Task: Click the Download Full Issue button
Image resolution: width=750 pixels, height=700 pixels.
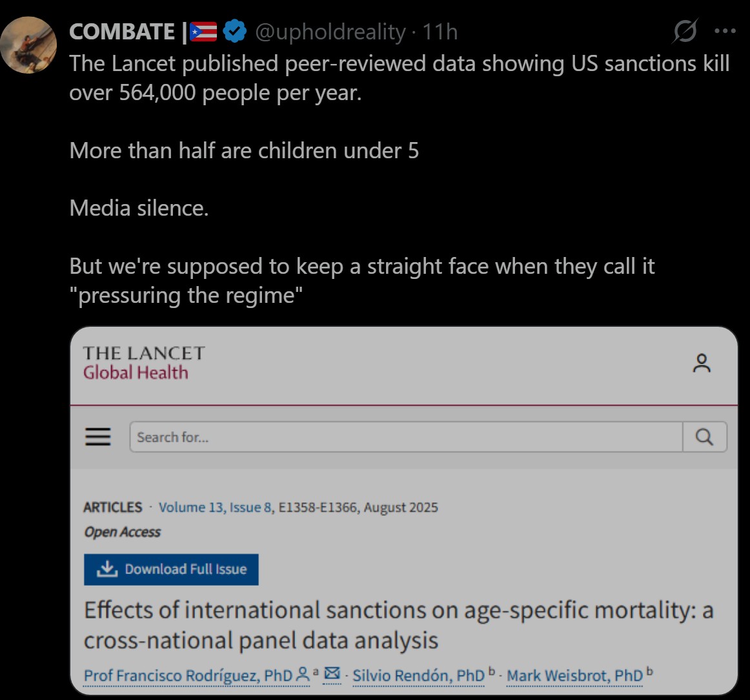Action: tap(171, 570)
